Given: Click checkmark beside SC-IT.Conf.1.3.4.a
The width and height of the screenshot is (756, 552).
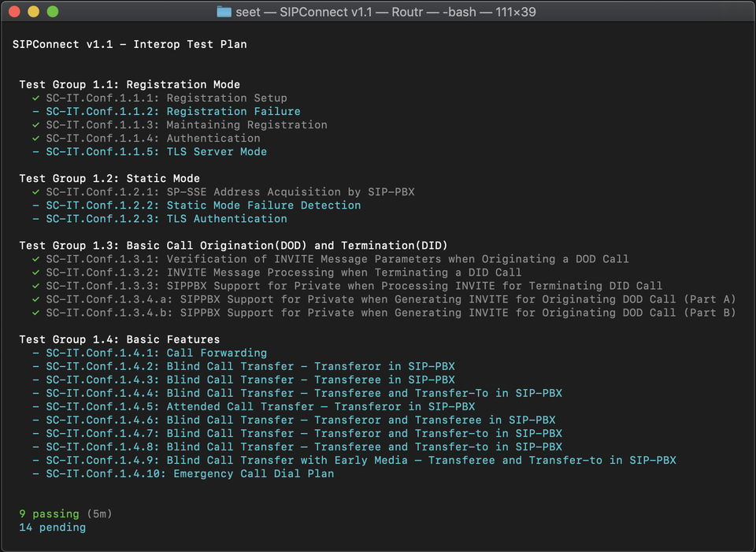Looking at the screenshot, I should pos(35,299).
